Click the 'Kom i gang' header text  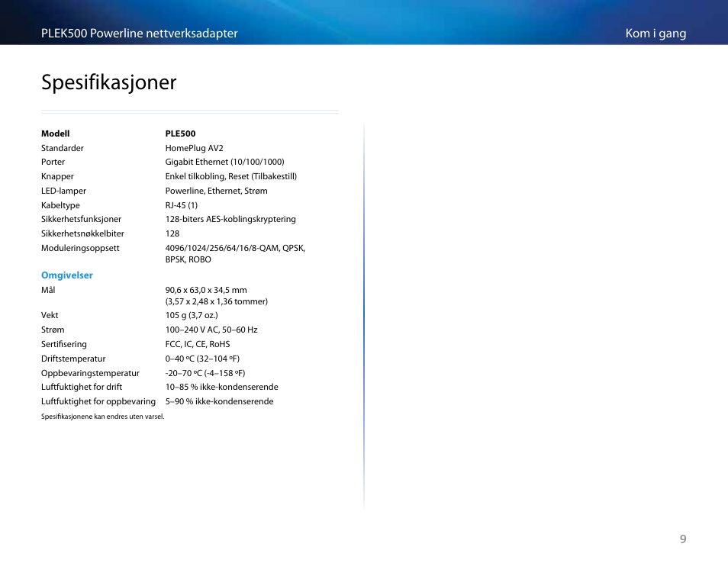coord(656,34)
